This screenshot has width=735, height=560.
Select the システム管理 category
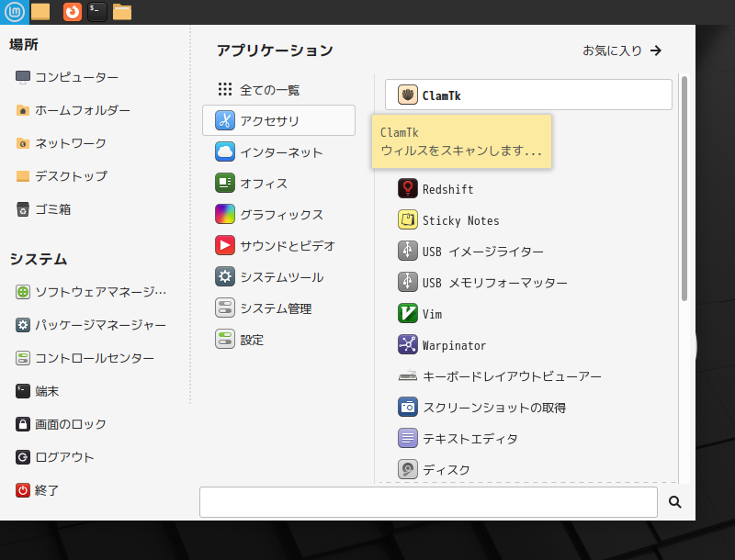(278, 308)
